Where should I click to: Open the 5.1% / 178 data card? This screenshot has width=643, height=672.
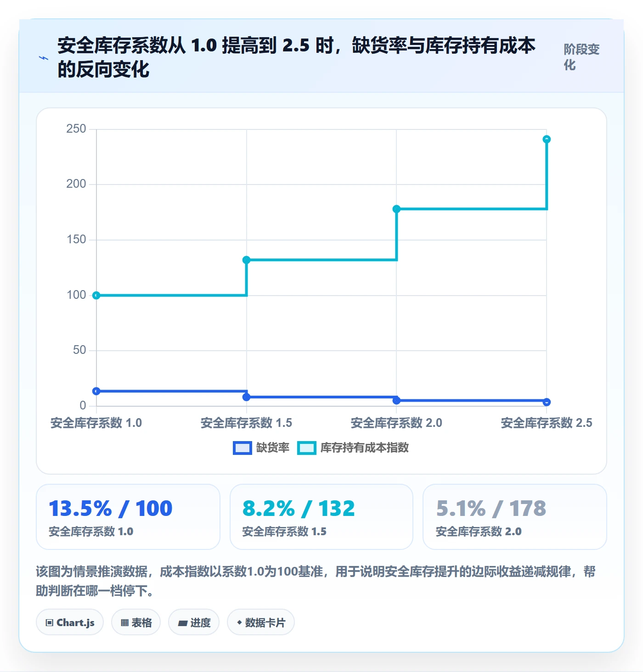(x=515, y=517)
